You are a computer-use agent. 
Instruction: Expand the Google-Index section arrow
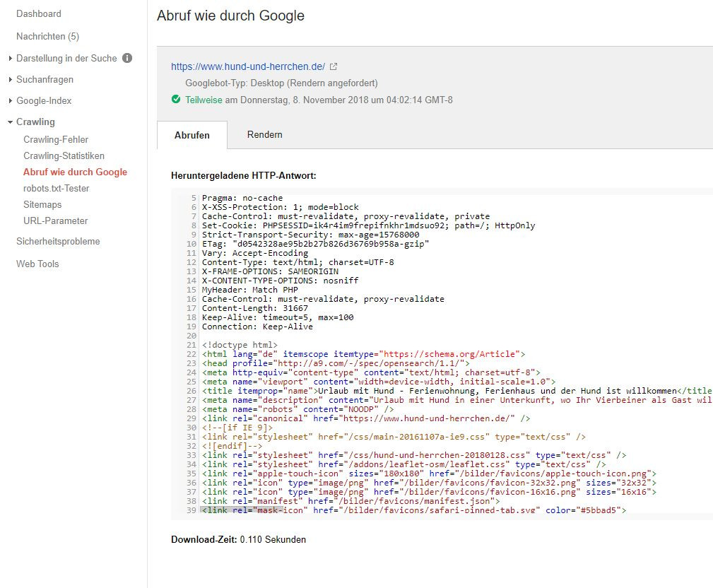11,101
